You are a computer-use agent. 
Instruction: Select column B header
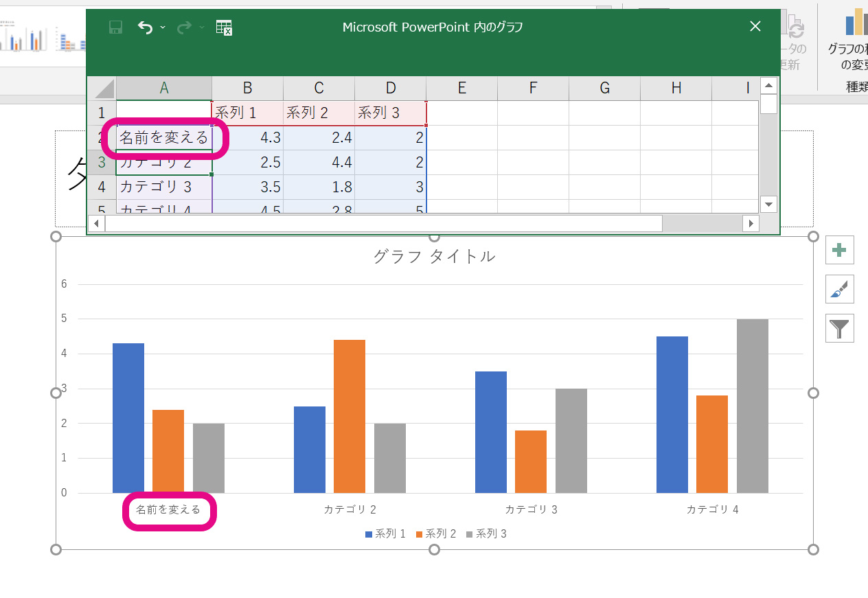tap(247, 88)
